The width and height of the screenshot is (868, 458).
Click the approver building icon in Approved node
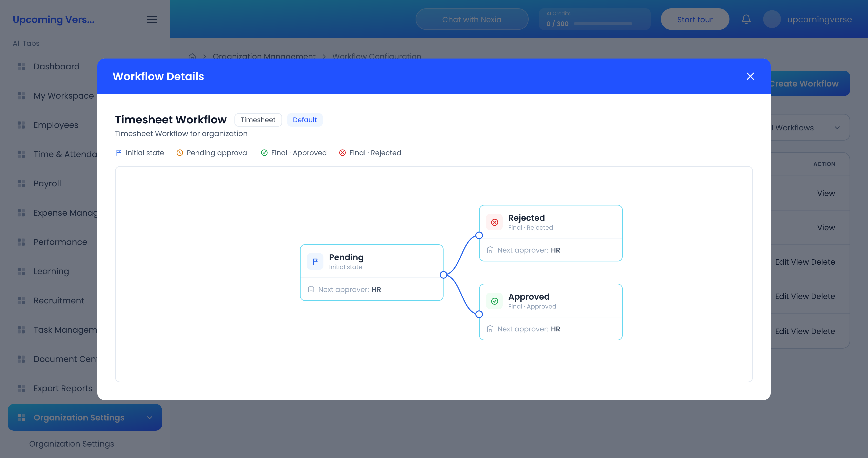pos(490,329)
